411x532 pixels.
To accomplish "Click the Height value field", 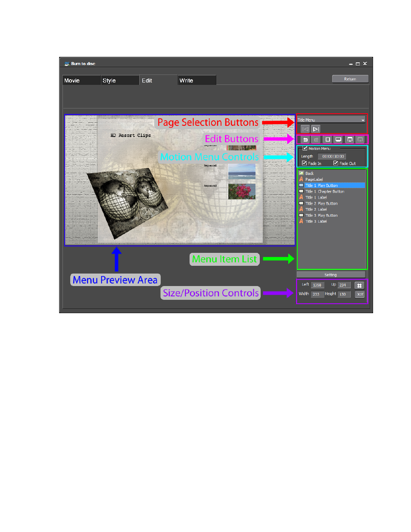I will click(x=344, y=294).
